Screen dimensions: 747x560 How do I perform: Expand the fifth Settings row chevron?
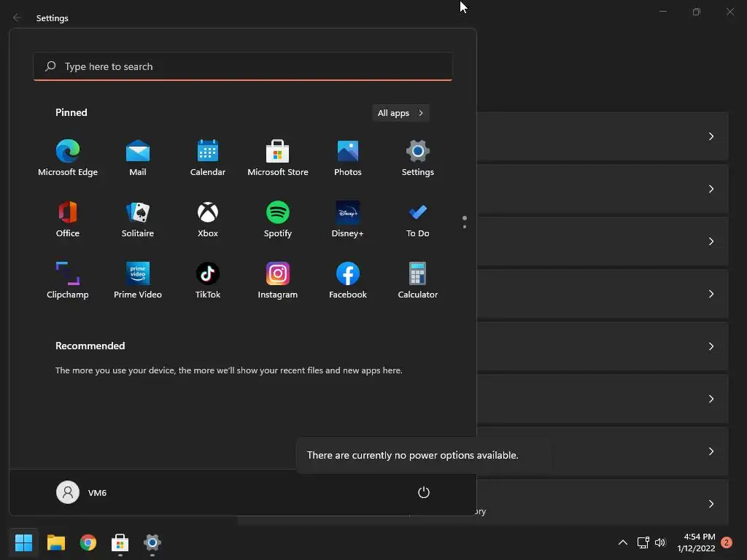(x=711, y=346)
